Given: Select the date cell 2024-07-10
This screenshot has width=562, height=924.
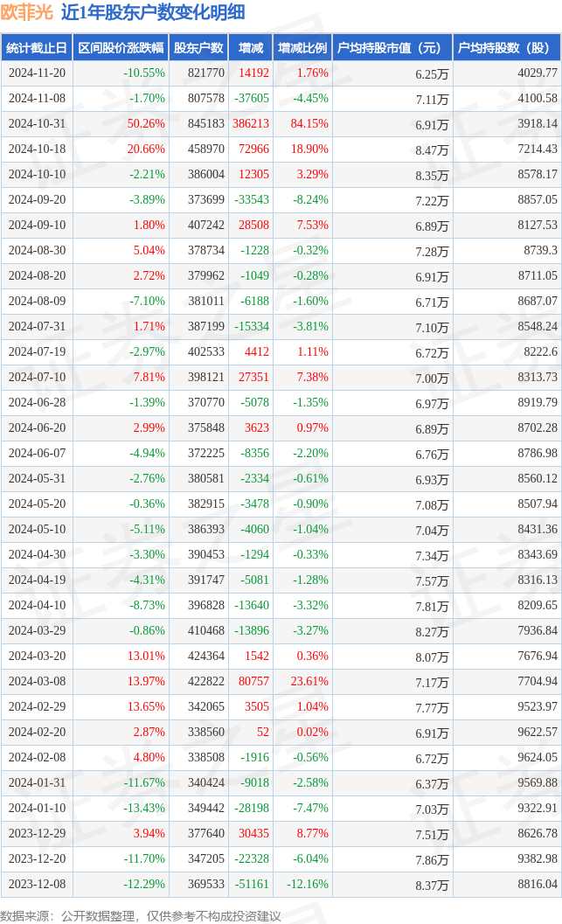Looking at the screenshot, I should pyautogui.click(x=37, y=377).
